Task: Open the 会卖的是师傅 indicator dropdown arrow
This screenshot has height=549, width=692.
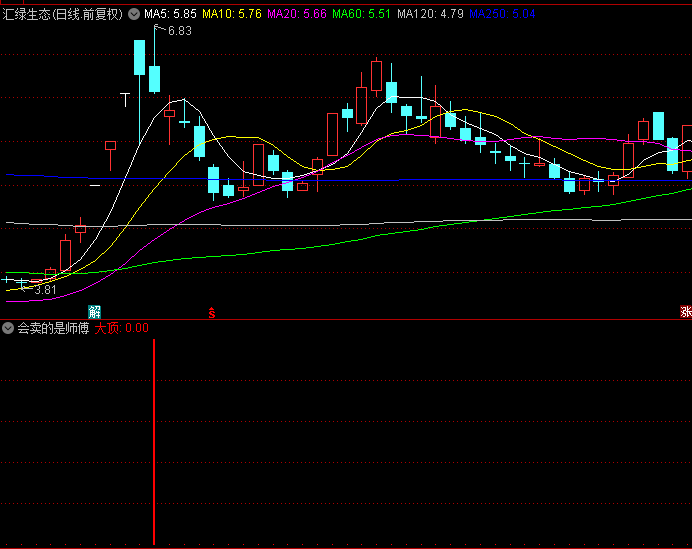Action: [x=8, y=328]
